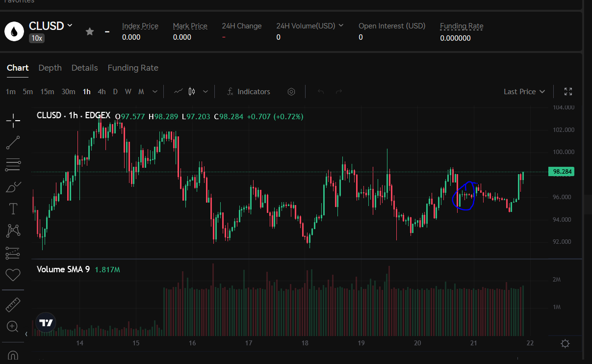Click the 1.817M volume SMA value

click(107, 270)
